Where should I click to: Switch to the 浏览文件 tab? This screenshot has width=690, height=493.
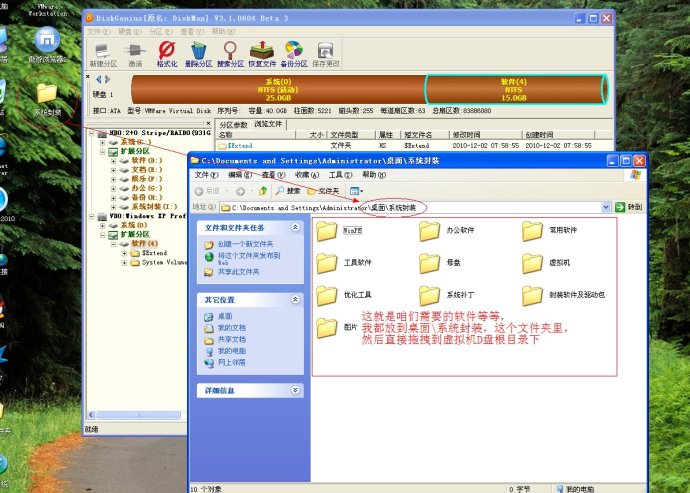pyautogui.click(x=268, y=125)
